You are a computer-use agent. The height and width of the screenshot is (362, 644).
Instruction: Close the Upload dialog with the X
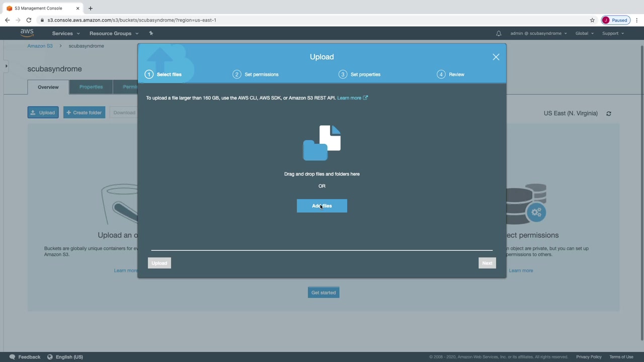tap(496, 57)
